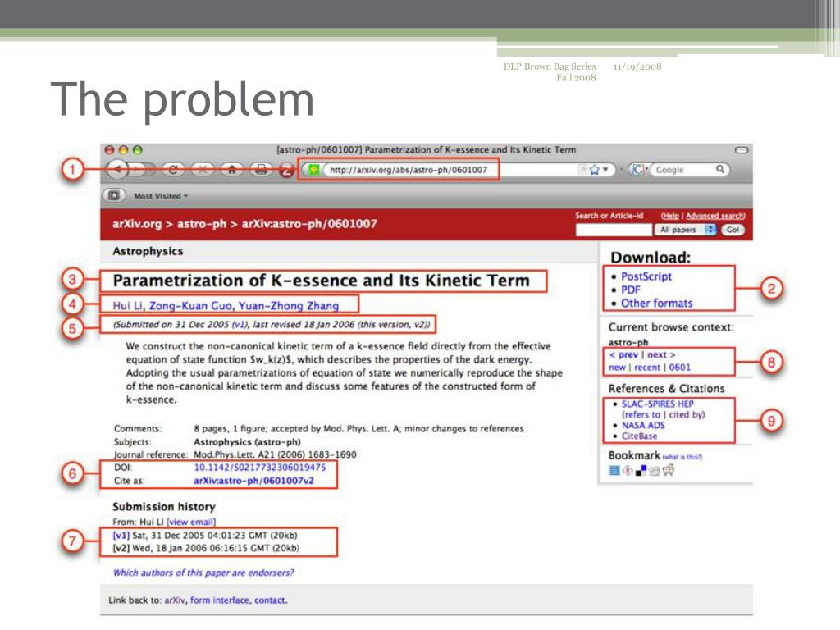
Task: Open the (v1) link in the Submitted line
Action: 239,325
